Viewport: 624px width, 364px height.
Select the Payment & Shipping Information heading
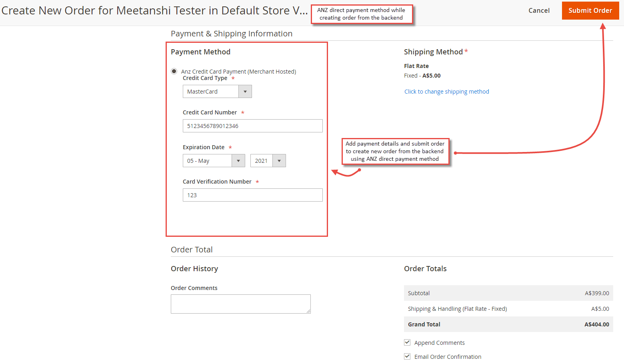[x=231, y=34]
